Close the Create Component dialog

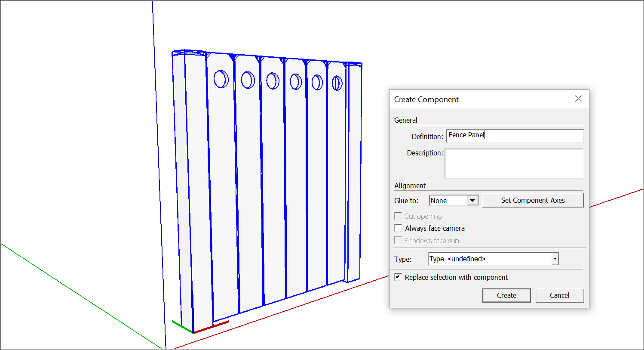point(578,99)
